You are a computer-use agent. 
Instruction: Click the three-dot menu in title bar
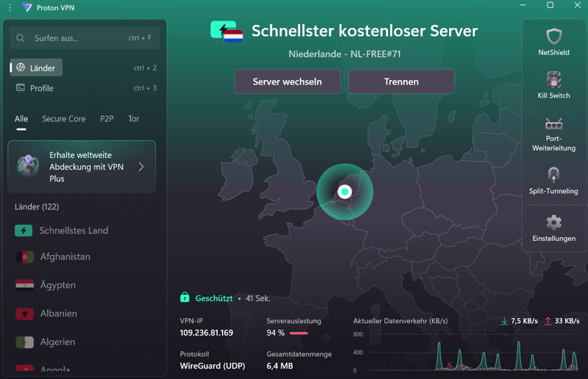[10, 7]
